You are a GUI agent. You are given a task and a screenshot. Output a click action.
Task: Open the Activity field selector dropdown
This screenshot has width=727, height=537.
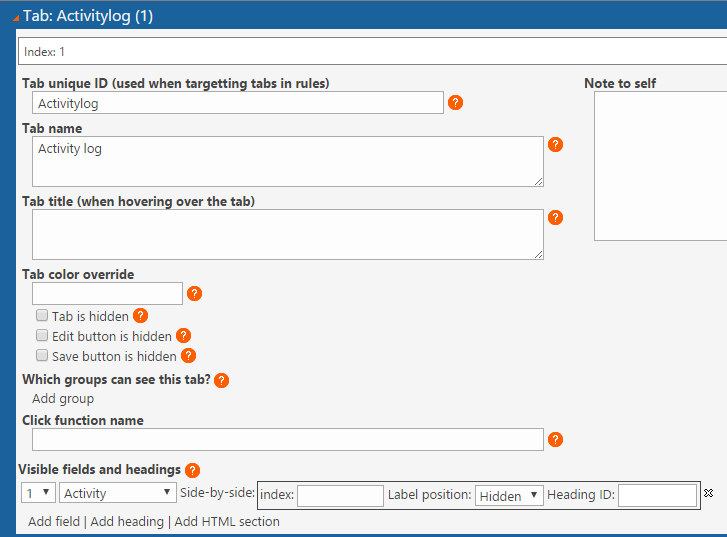(118, 492)
